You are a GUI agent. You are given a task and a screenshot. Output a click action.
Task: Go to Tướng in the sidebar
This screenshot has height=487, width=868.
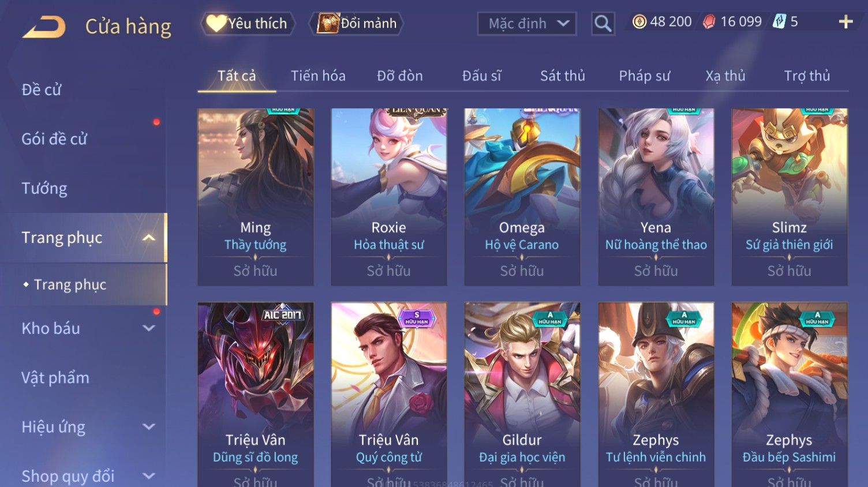[x=44, y=189]
